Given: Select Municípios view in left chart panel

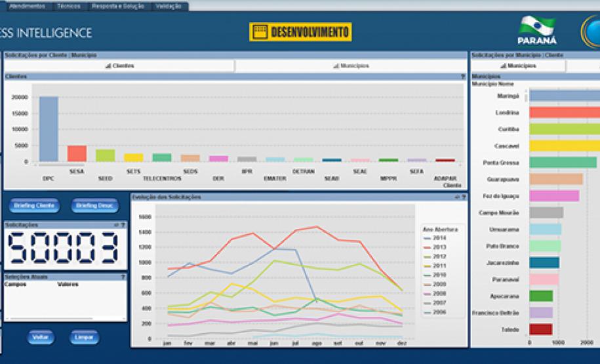Looking at the screenshot, I should 351,66.
